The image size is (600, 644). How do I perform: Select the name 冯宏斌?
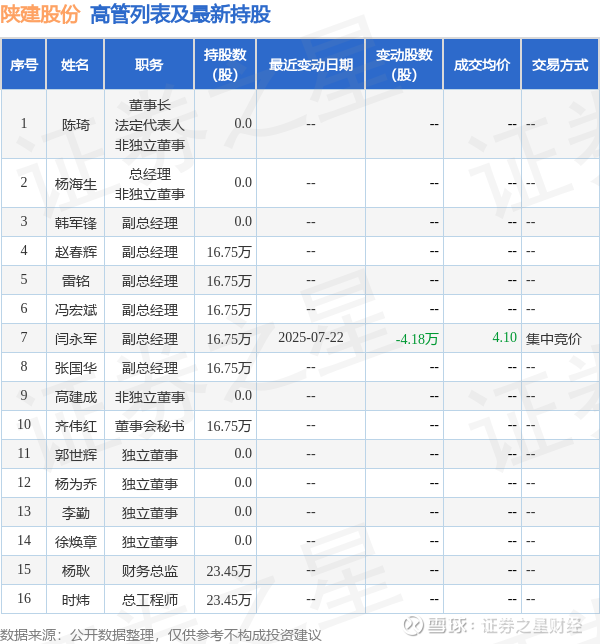pyautogui.click(x=76, y=310)
